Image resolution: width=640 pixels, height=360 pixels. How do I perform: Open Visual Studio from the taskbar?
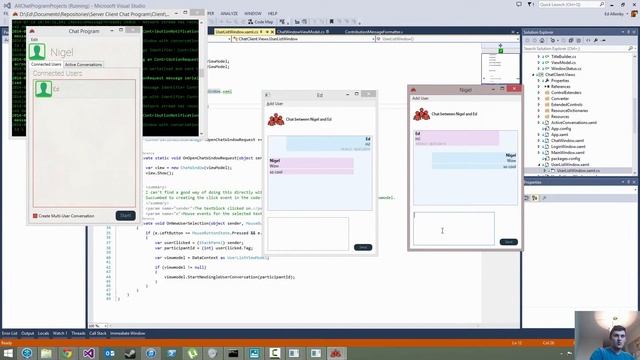pyautogui.click(x=89, y=353)
